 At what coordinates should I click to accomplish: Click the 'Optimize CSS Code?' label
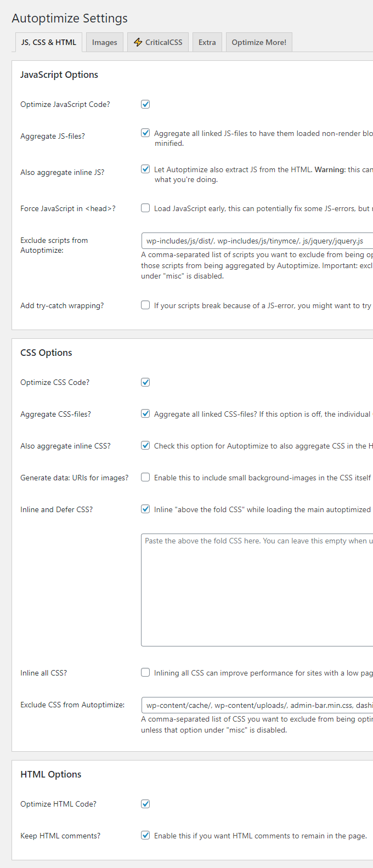point(55,382)
